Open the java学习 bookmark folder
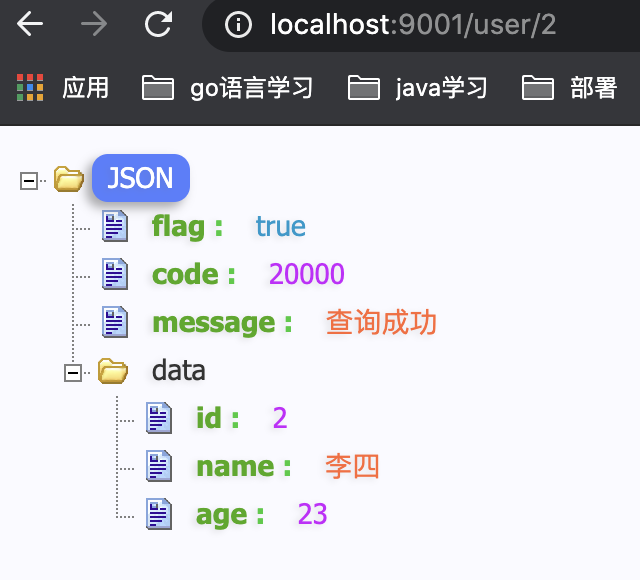The height and width of the screenshot is (580, 640). pyautogui.click(x=418, y=88)
